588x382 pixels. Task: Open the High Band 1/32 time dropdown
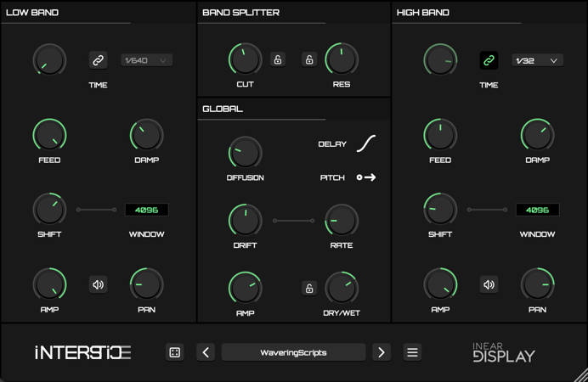coord(538,60)
